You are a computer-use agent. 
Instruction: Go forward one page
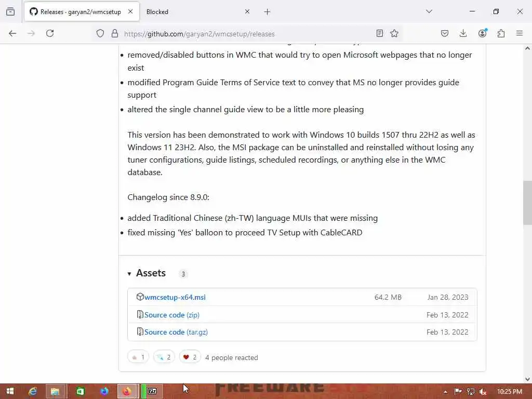[x=31, y=34]
